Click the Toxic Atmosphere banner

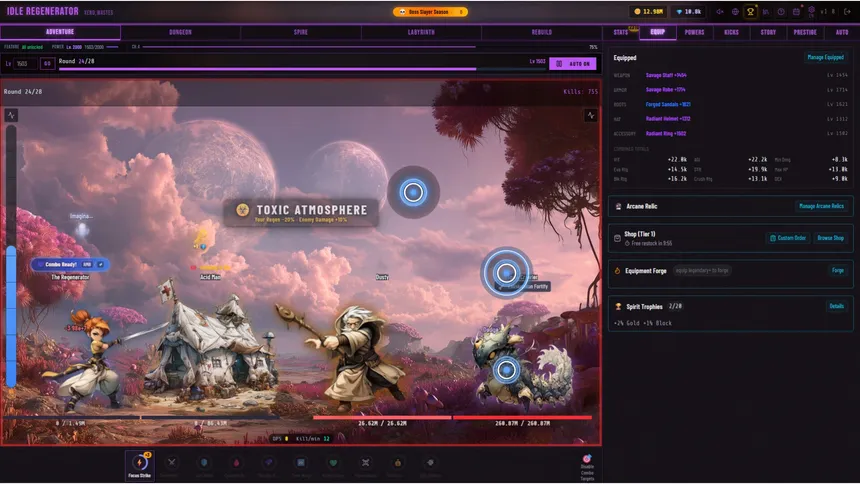click(301, 212)
